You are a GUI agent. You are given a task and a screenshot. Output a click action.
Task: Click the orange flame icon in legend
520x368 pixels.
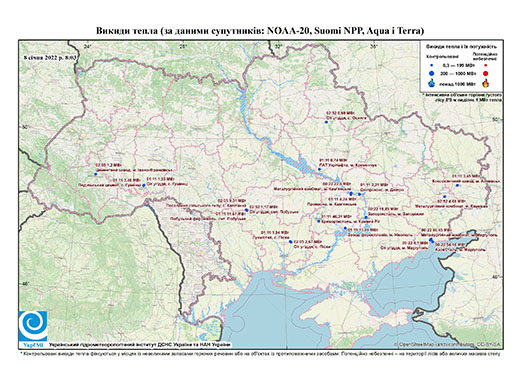click(486, 83)
